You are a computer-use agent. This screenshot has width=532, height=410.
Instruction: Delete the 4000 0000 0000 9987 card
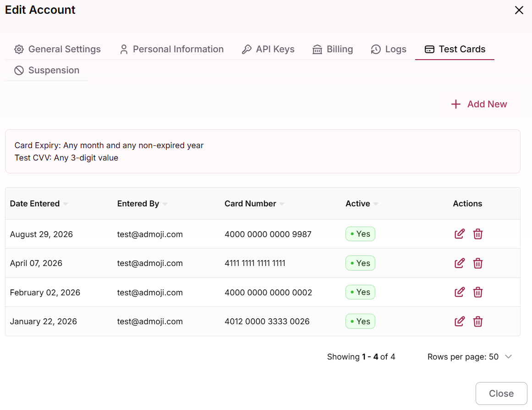pos(478,234)
